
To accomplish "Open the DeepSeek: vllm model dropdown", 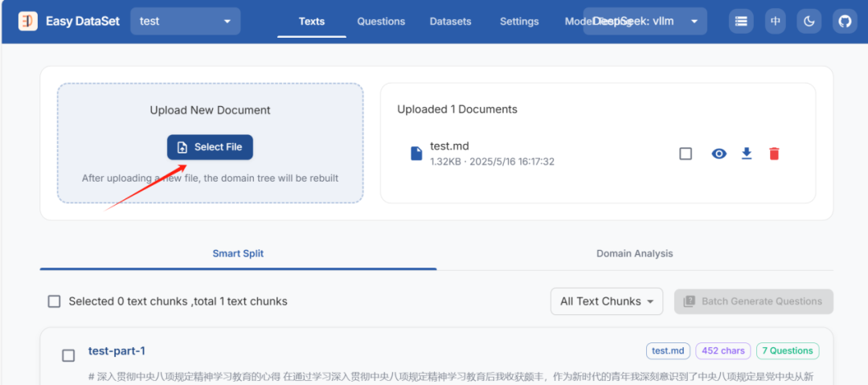I will click(645, 21).
